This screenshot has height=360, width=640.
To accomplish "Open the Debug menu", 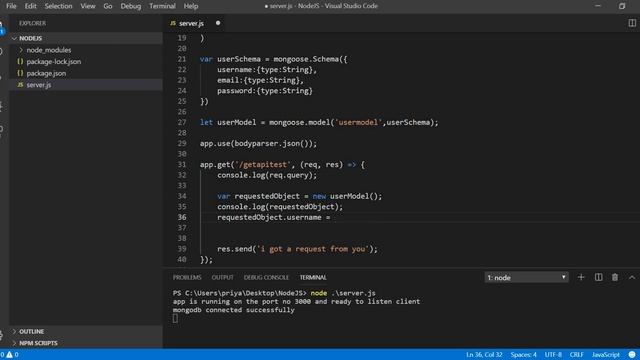I will 131,6.
